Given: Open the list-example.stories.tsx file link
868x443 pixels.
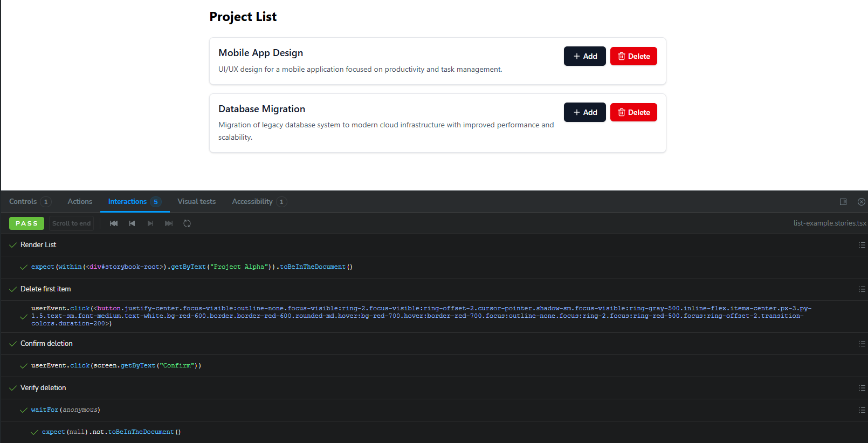Looking at the screenshot, I should point(830,223).
